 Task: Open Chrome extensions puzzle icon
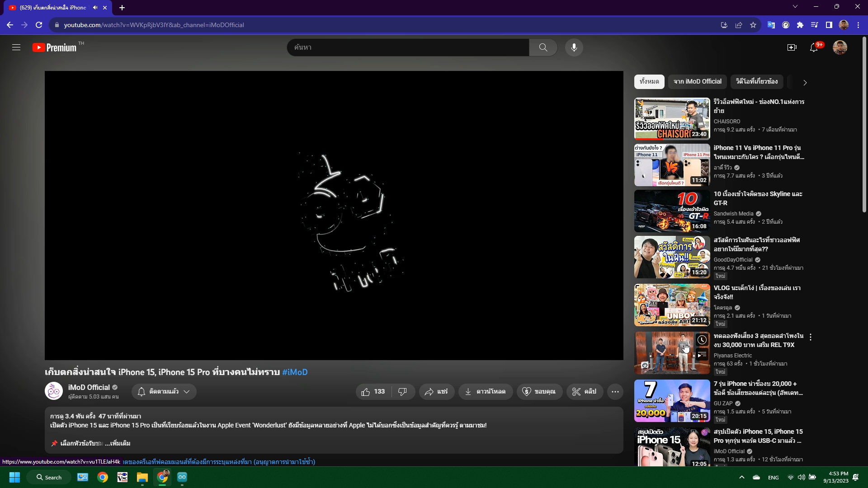click(x=800, y=25)
